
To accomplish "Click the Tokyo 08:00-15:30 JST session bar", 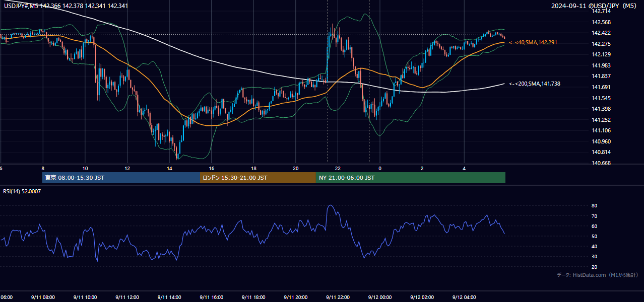I will coord(121,178).
